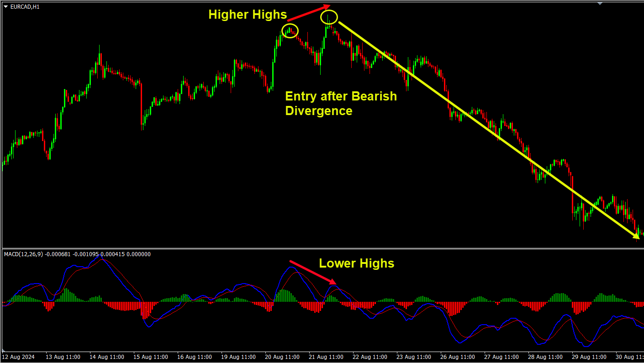Select the left yellow circle on first peak

290,31
